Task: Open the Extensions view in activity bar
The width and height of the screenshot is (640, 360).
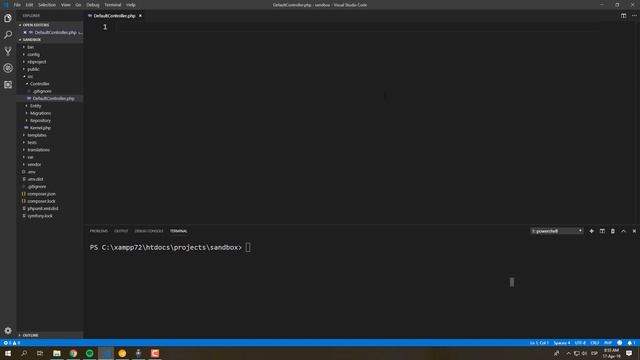Action: pyautogui.click(x=8, y=84)
